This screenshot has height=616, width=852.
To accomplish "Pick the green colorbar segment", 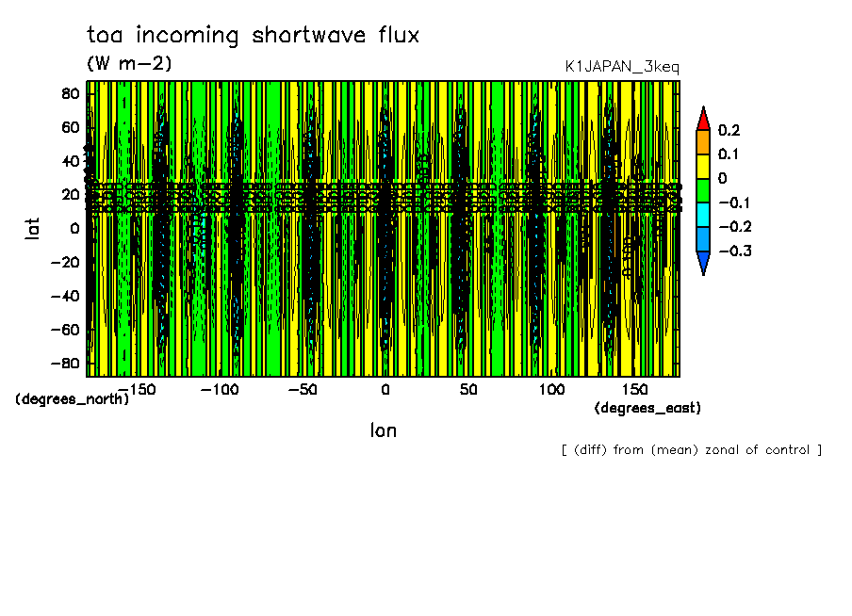I will pos(702,190).
